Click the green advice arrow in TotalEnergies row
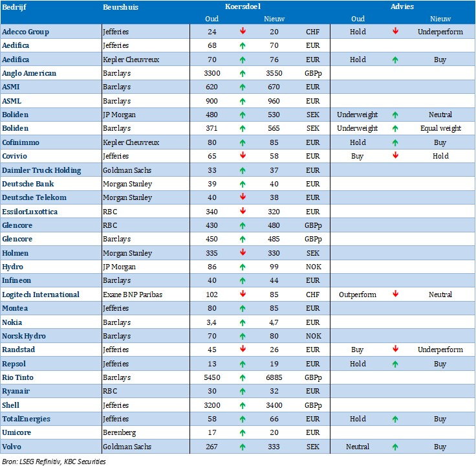 395,419
